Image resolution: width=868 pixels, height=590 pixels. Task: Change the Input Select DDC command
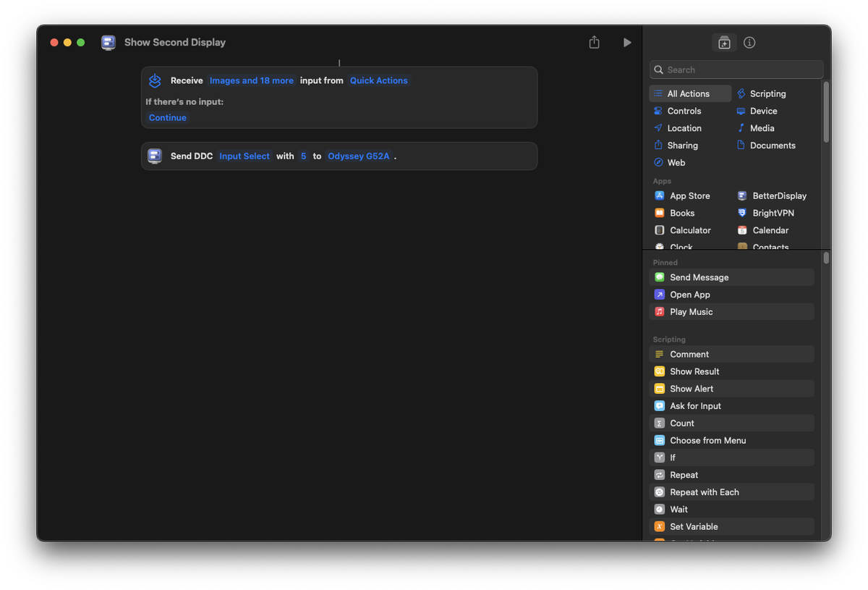click(x=244, y=156)
